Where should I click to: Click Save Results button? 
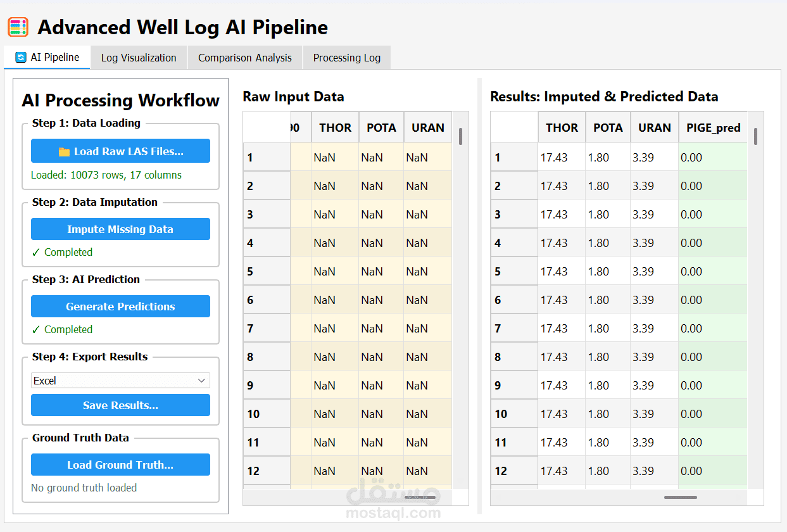(x=120, y=405)
